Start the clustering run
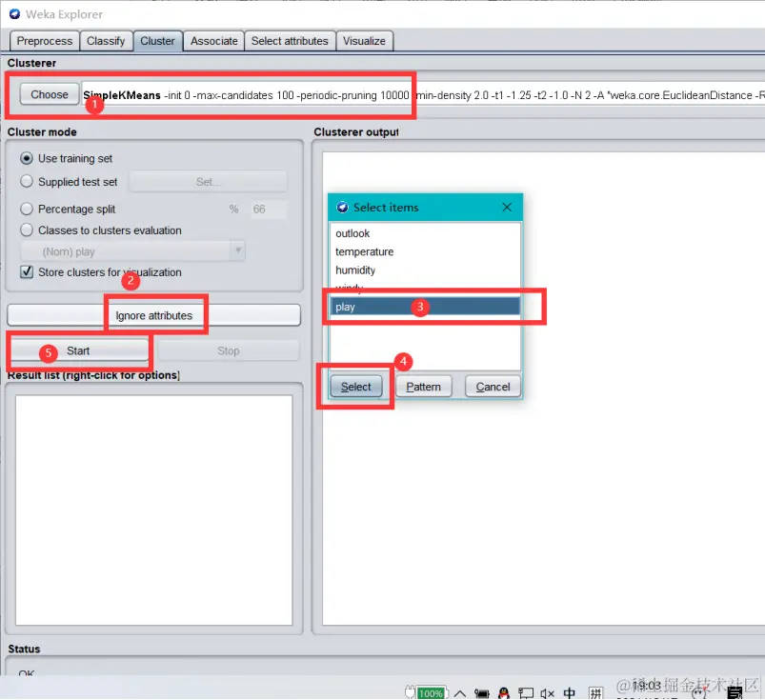The width and height of the screenshot is (765, 700). pos(78,350)
